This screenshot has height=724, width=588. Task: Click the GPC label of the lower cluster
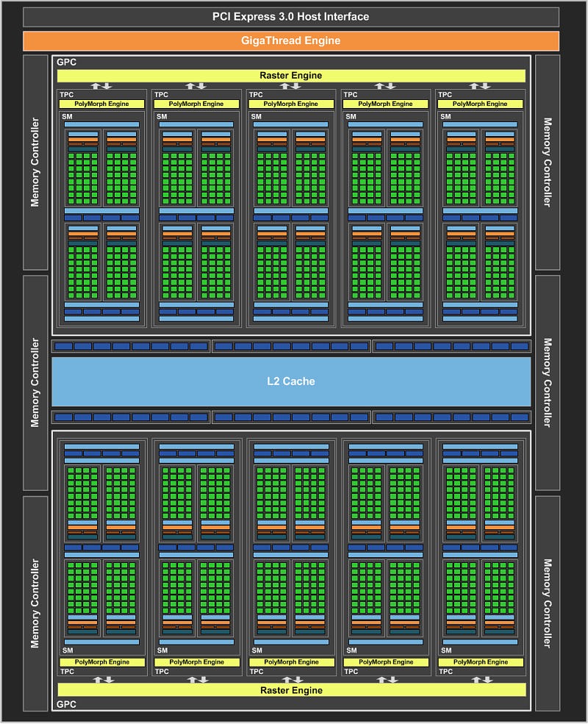[66, 704]
